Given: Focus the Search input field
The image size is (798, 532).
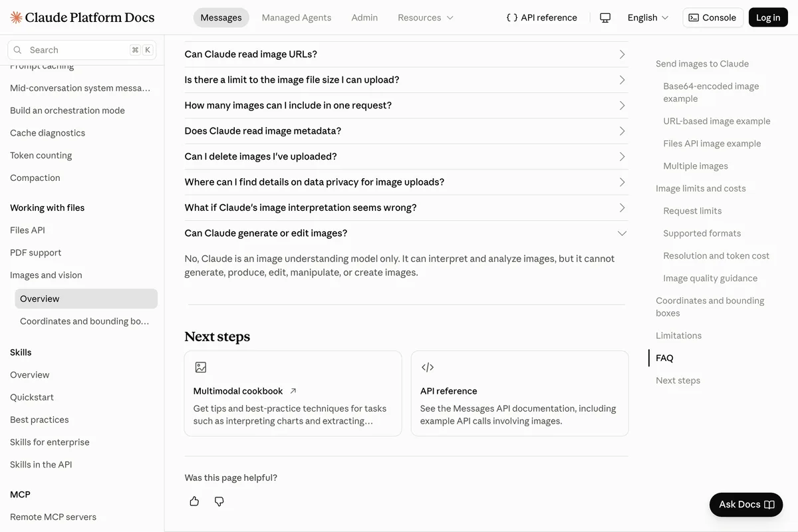Looking at the screenshot, I should (x=82, y=50).
